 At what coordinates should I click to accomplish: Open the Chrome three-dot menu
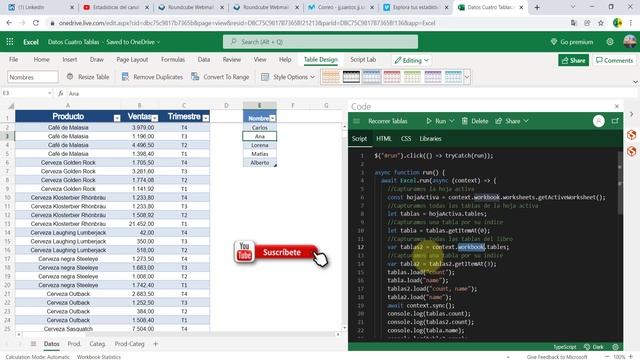tap(631, 23)
